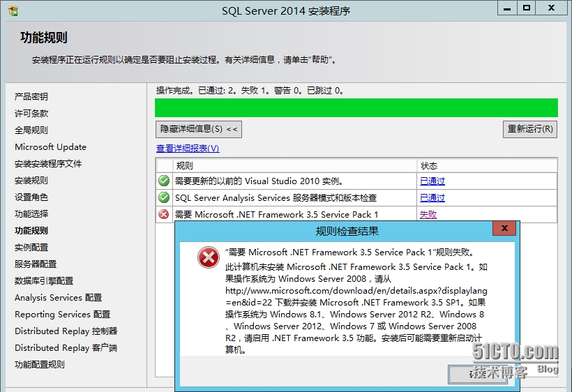This screenshot has width=572, height=392.
Task: Select 功能配置规则 step in sidebar
Action: tap(40, 365)
